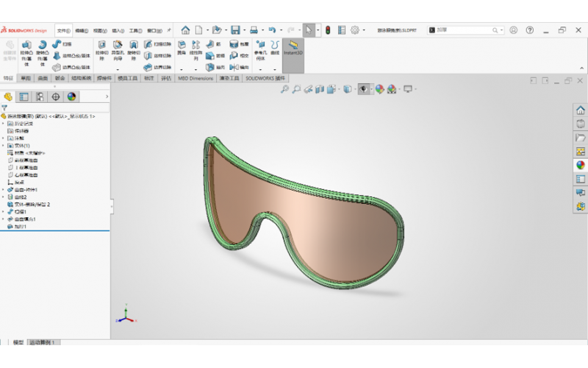Viewport: 588px width, 368px height.
Task: Expand the Reference Geometry dropdown arrow
Action: coord(260,69)
